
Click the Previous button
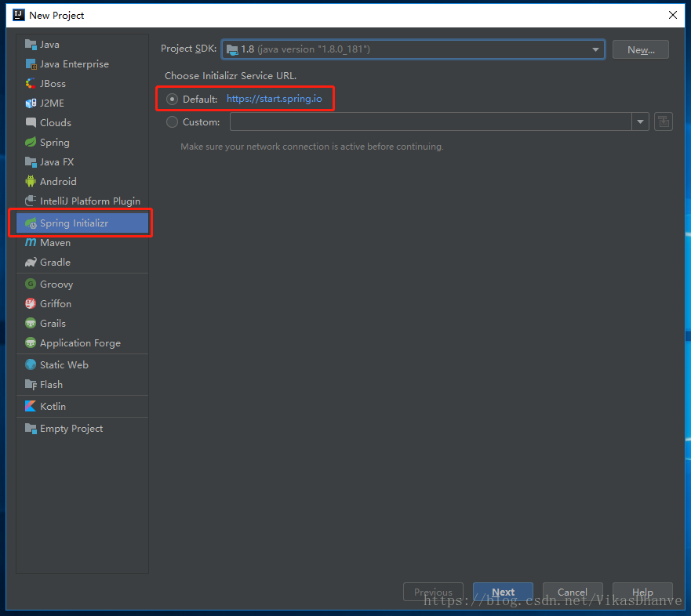[x=433, y=592]
